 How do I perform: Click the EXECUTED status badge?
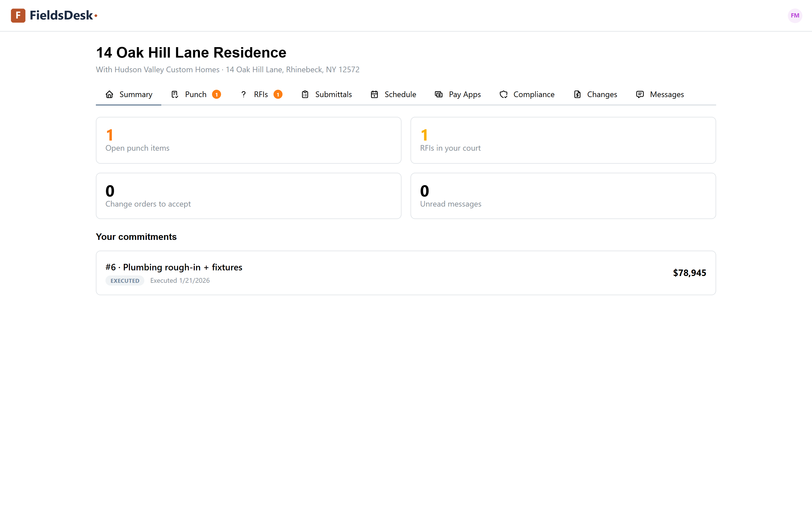pos(125,281)
